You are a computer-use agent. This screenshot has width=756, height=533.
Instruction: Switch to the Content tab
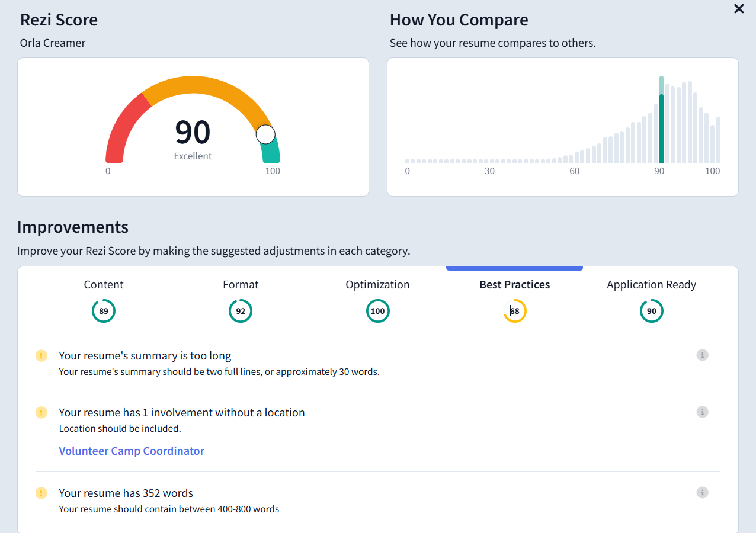[x=104, y=285]
